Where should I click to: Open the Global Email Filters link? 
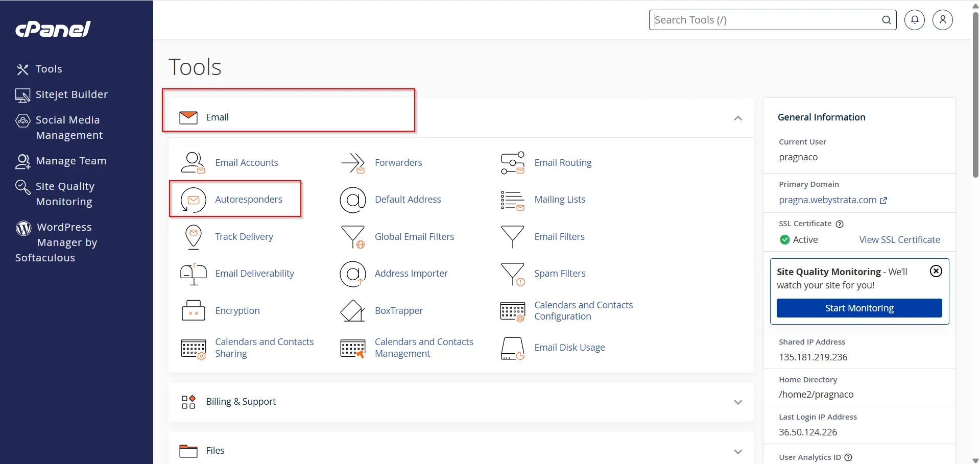414,237
